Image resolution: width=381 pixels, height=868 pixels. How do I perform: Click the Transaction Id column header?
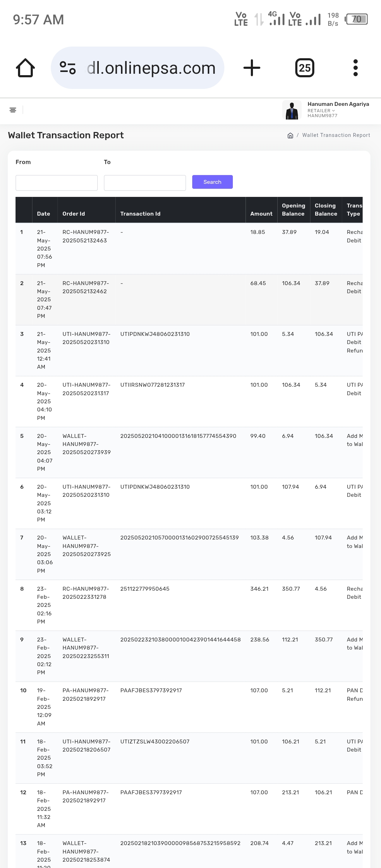click(x=140, y=214)
